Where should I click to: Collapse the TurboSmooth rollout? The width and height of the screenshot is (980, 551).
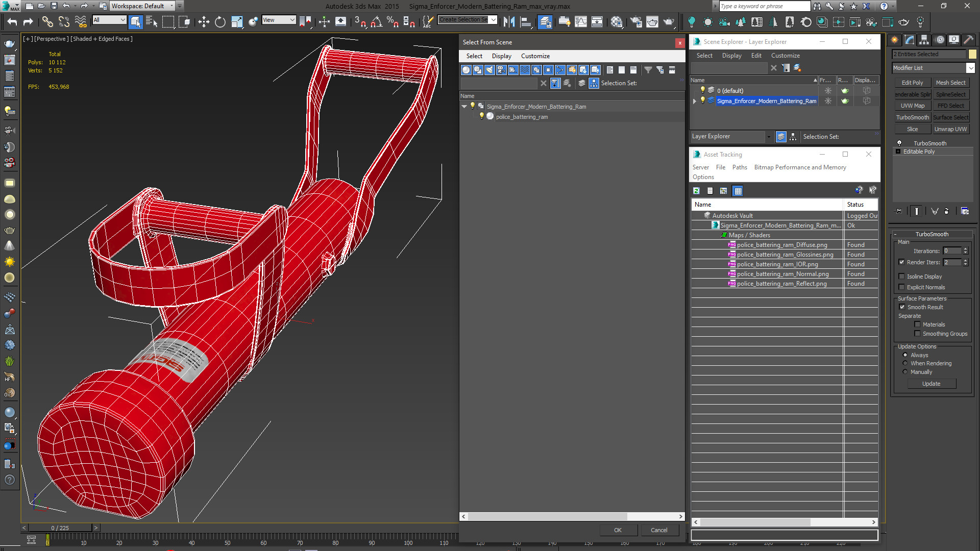click(x=932, y=234)
